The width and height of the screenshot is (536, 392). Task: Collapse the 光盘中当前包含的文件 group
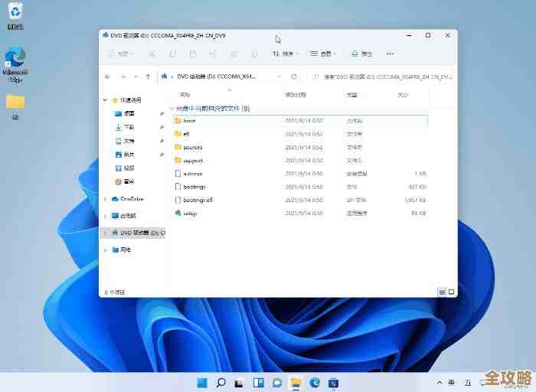coord(172,109)
